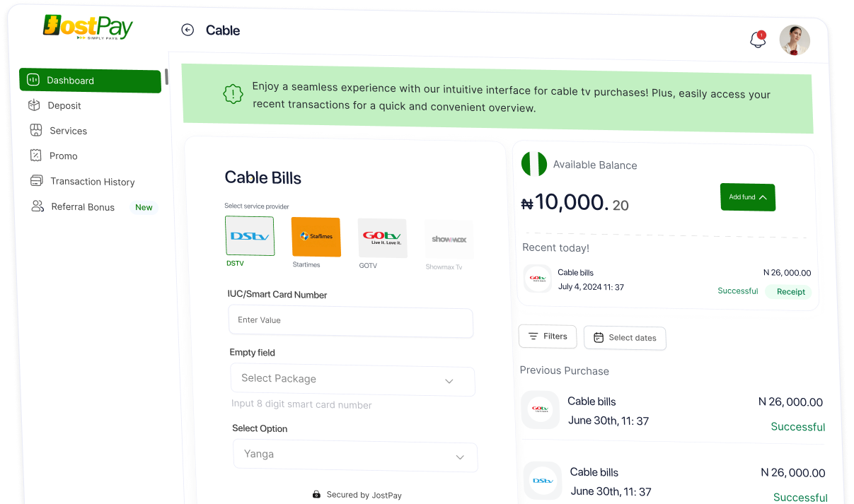
Task: Click the JostPay logo
Action: [88, 27]
